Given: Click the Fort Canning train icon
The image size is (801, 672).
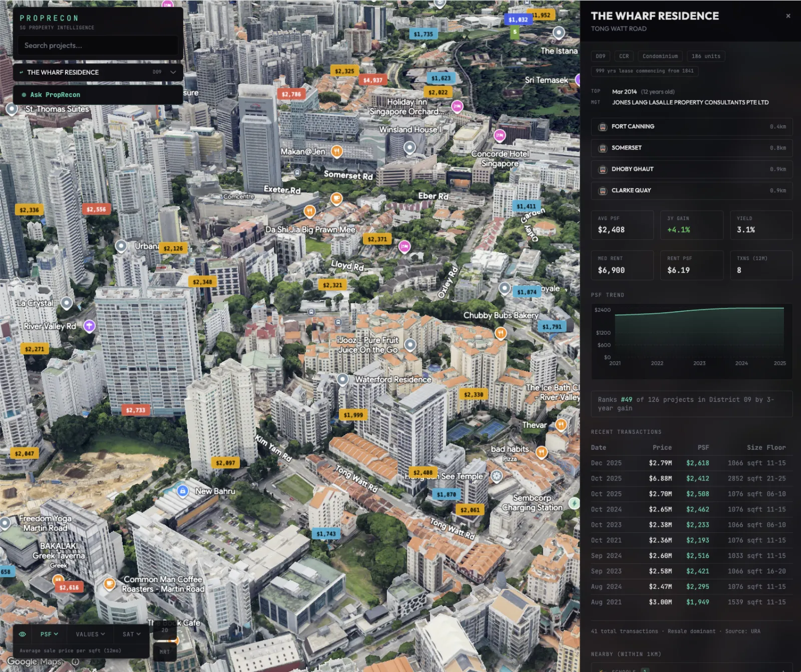Looking at the screenshot, I should [x=603, y=127].
